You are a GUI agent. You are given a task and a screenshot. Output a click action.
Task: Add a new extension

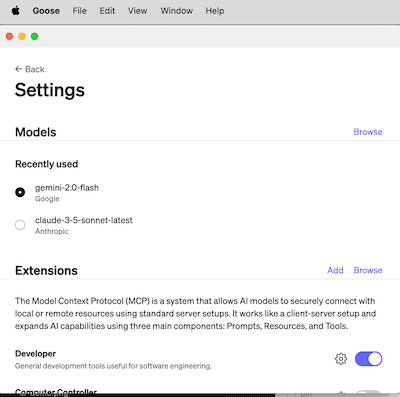[335, 270]
